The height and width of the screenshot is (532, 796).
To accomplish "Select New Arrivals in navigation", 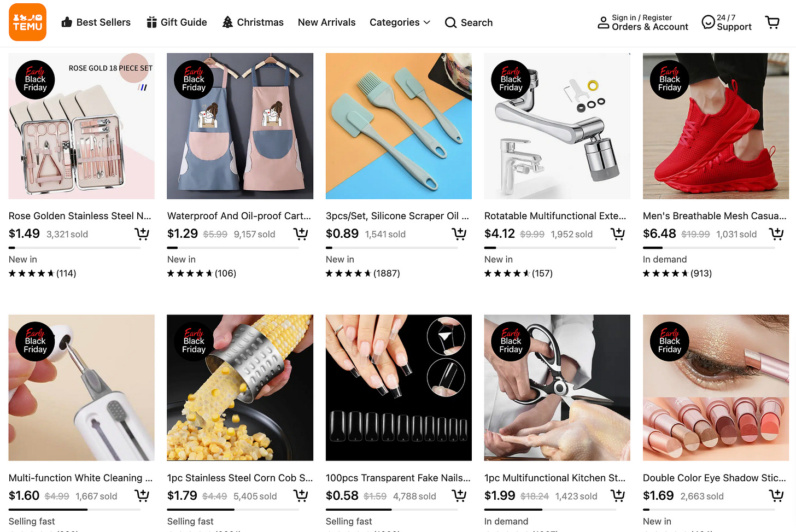I will [326, 22].
